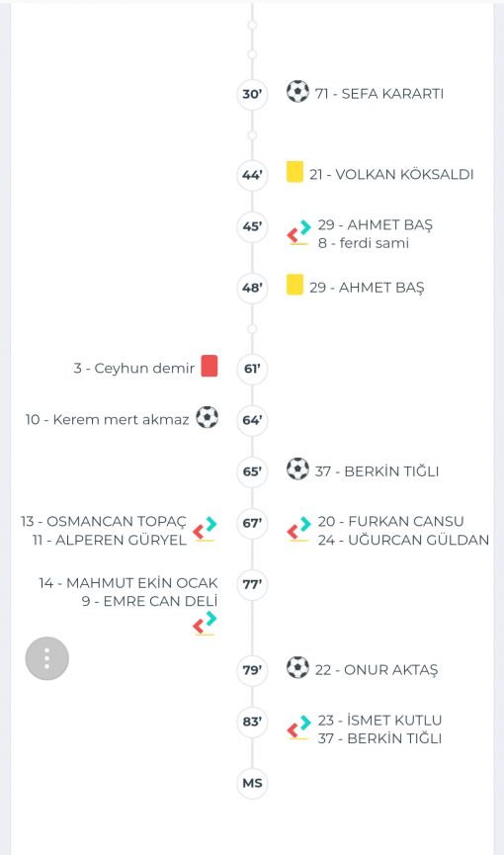The width and height of the screenshot is (504, 855).
Task: Click the goal ball icon beside Kerem mert akmaz
Action: pyautogui.click(x=208, y=417)
